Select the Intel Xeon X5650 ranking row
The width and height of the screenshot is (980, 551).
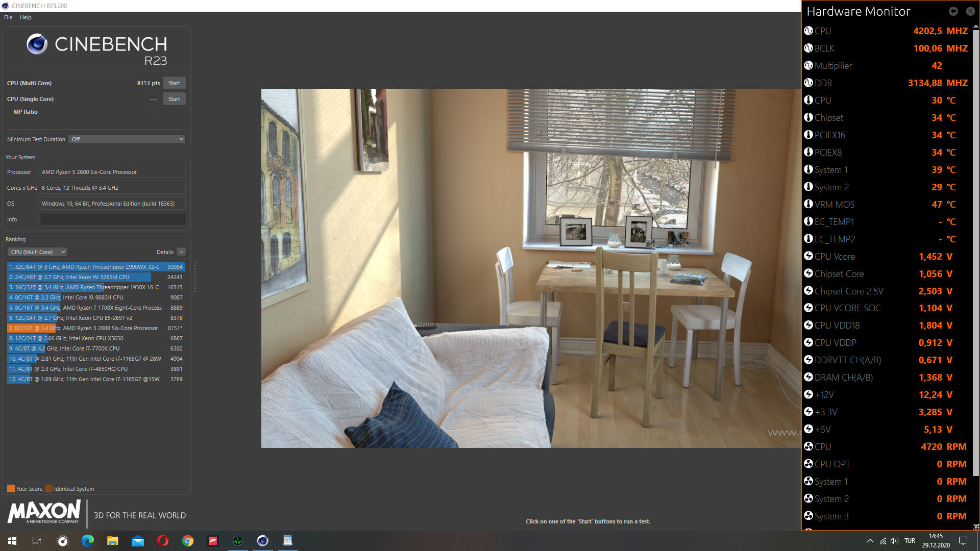(x=96, y=338)
